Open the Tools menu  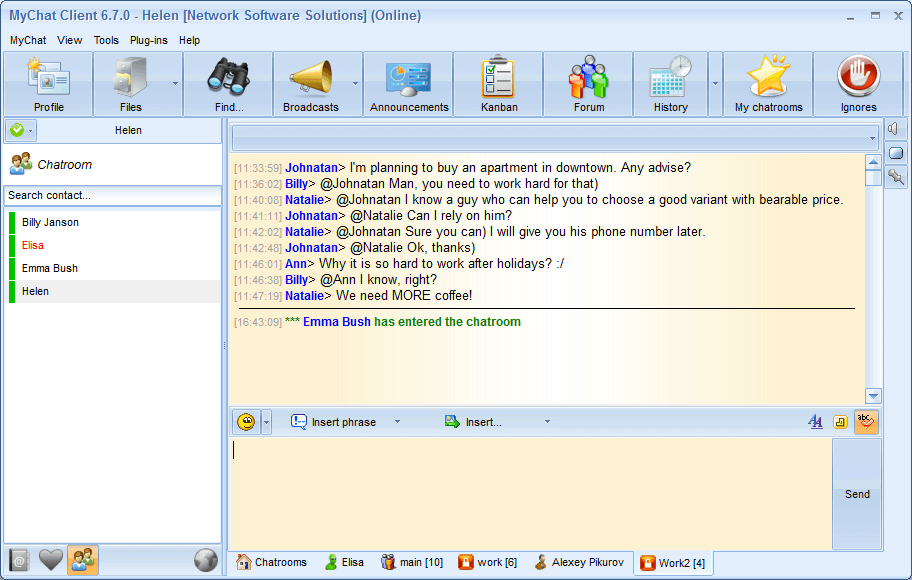pos(106,40)
